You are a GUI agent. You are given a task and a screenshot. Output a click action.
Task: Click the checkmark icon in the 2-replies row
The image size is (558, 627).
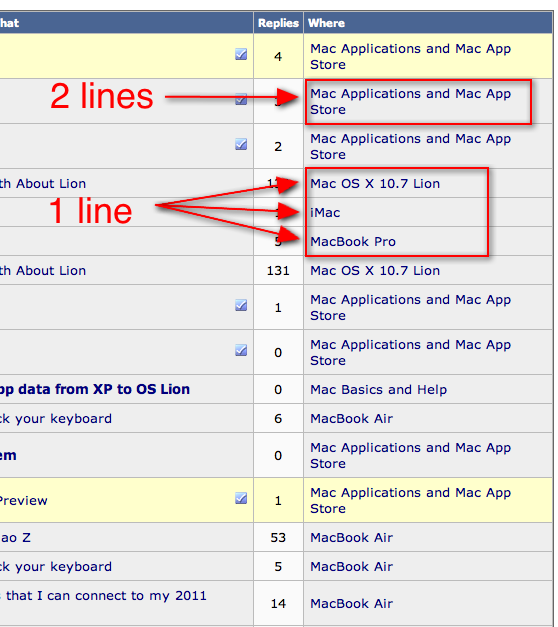pyautogui.click(x=241, y=144)
